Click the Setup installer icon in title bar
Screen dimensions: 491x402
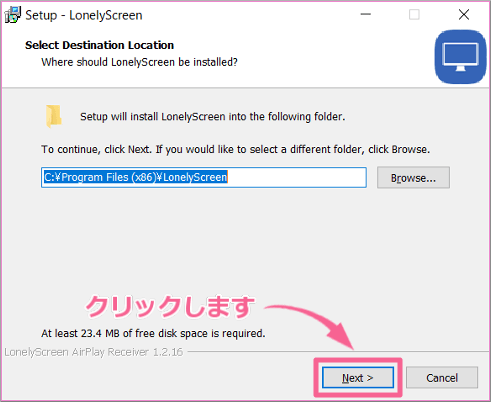click(13, 15)
